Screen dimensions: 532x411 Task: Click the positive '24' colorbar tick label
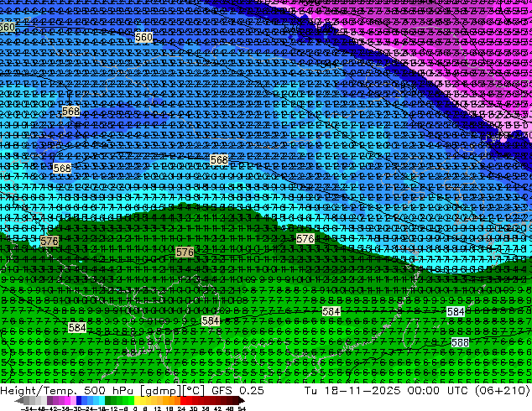pos(181,408)
